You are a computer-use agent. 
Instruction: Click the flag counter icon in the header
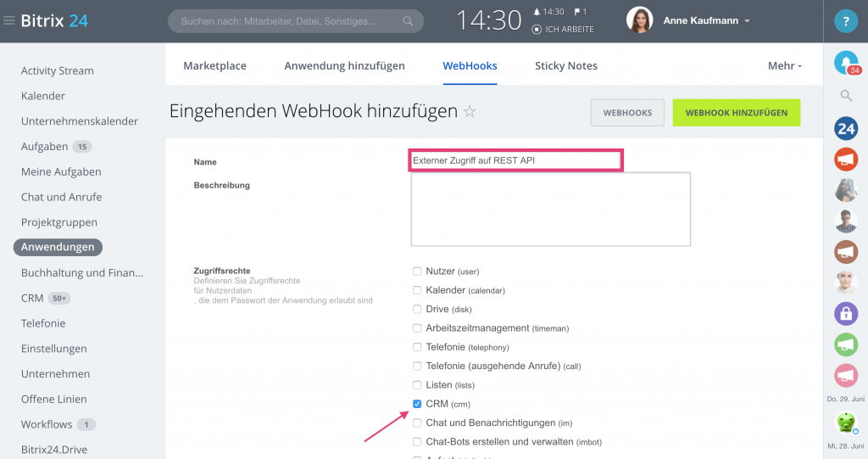[577, 12]
